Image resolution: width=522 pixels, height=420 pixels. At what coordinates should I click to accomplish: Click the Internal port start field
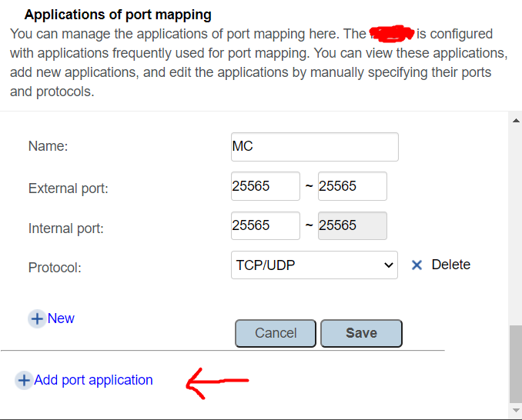click(x=266, y=226)
